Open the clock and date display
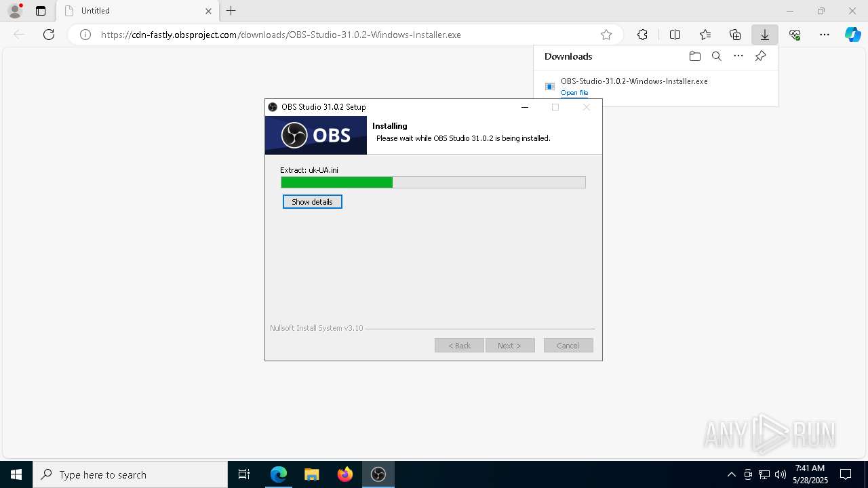The image size is (868, 488). pos(810,474)
